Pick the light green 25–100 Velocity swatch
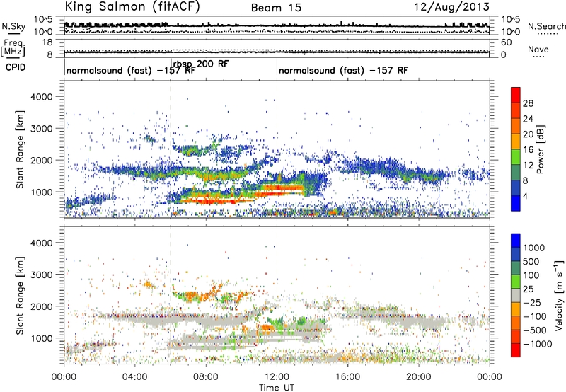The image size is (566, 392). pyautogui.click(x=516, y=282)
